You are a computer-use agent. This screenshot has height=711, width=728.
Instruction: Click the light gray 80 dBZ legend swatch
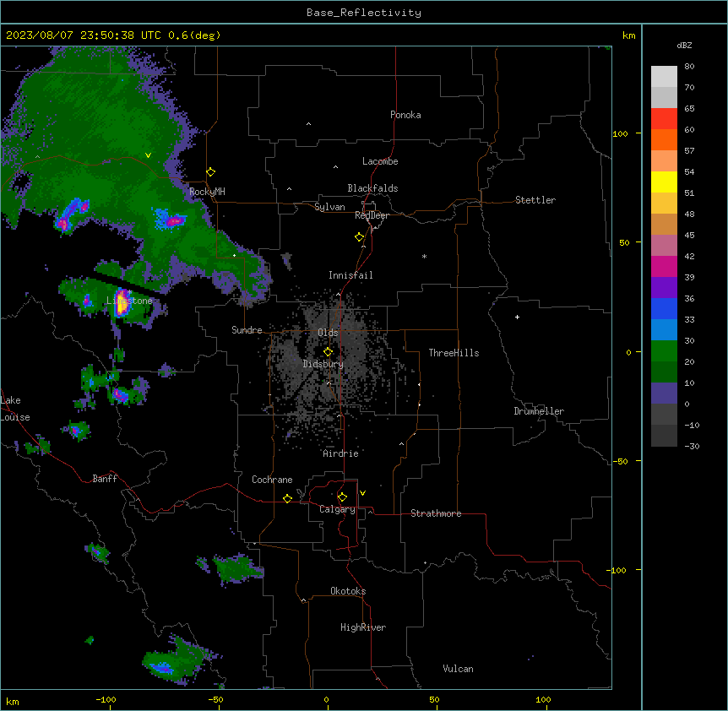tap(664, 77)
